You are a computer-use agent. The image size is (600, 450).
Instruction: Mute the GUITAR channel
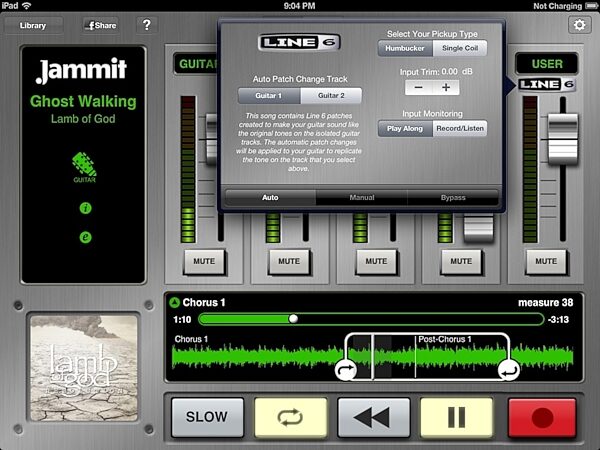click(204, 261)
